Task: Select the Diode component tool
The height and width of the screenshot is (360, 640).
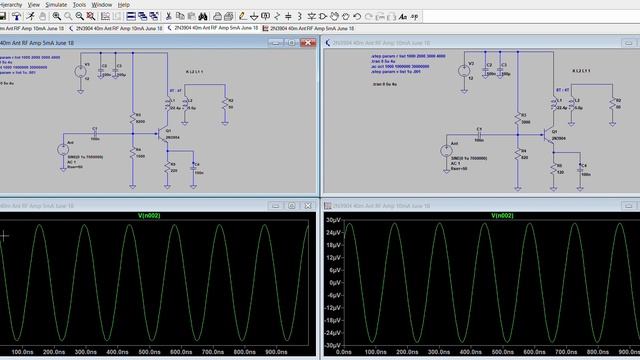Action: [311, 16]
